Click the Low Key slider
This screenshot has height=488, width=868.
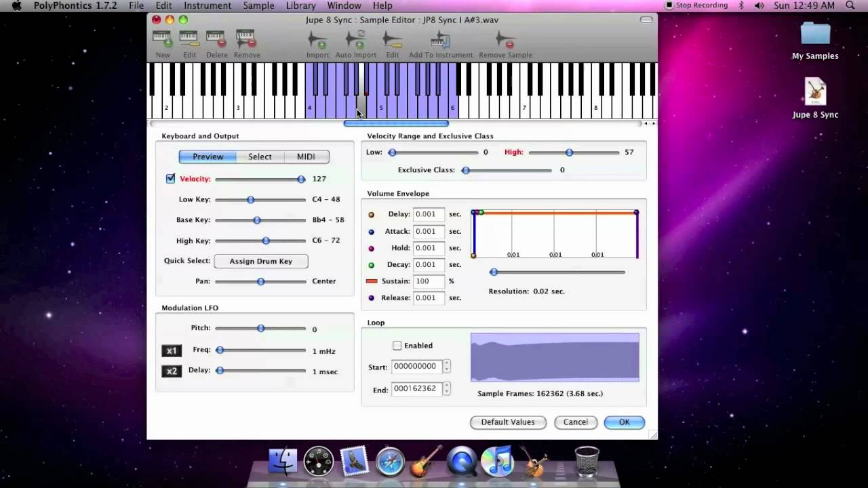coord(260,199)
